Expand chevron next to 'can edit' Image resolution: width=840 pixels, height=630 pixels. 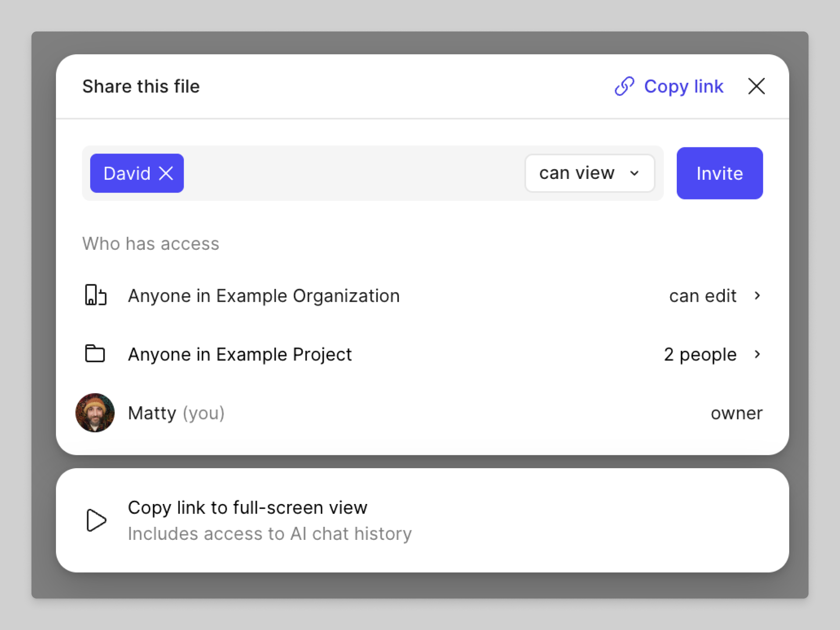(757, 296)
